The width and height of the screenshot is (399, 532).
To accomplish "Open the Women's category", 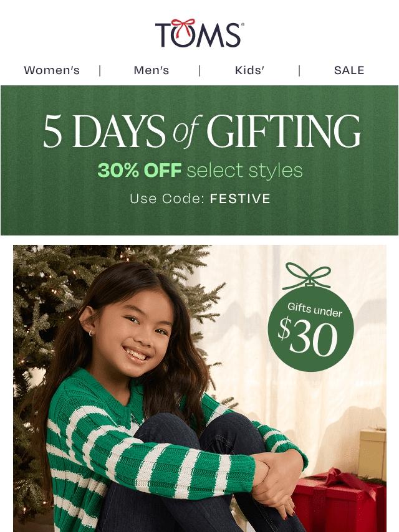I will pyautogui.click(x=52, y=70).
